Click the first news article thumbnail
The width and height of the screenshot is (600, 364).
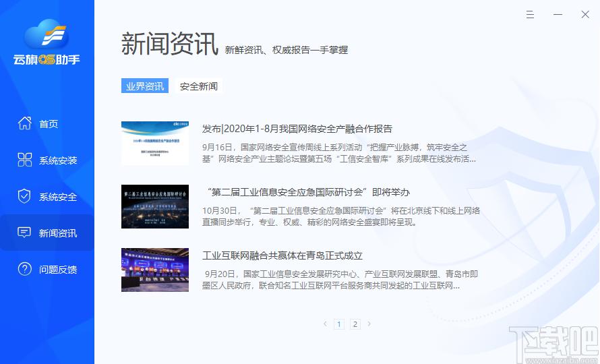click(x=154, y=143)
